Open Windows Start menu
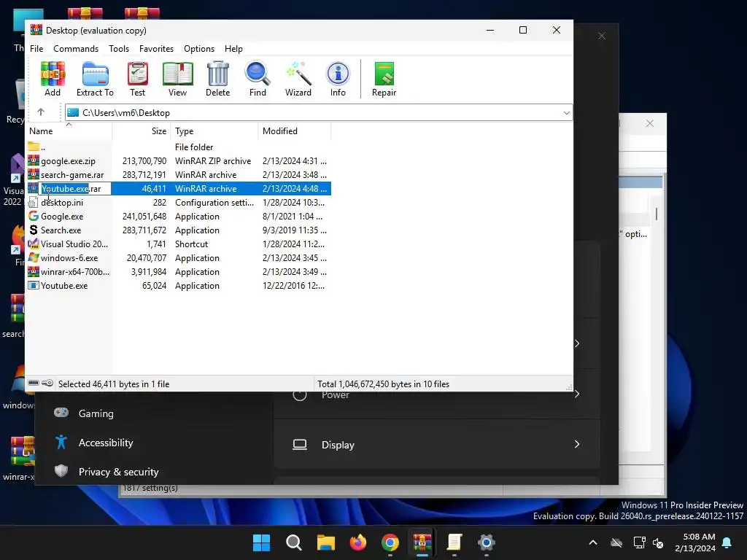Image resolution: width=747 pixels, height=560 pixels. (x=261, y=542)
